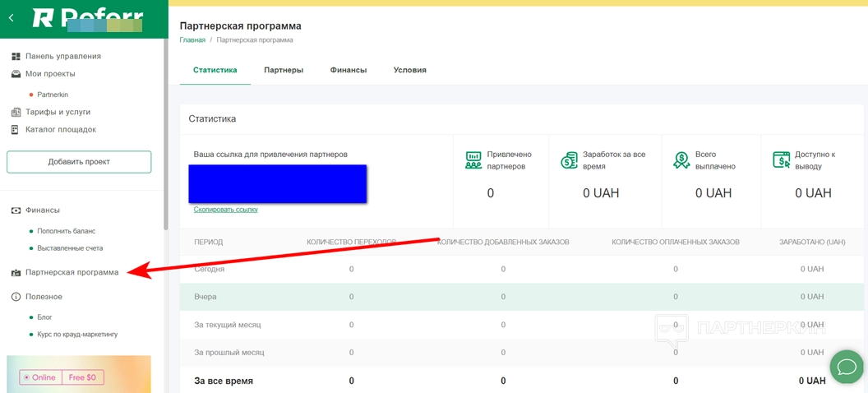The image size is (868, 393).
Task: Click the Добавить проект button
Action: (79, 162)
